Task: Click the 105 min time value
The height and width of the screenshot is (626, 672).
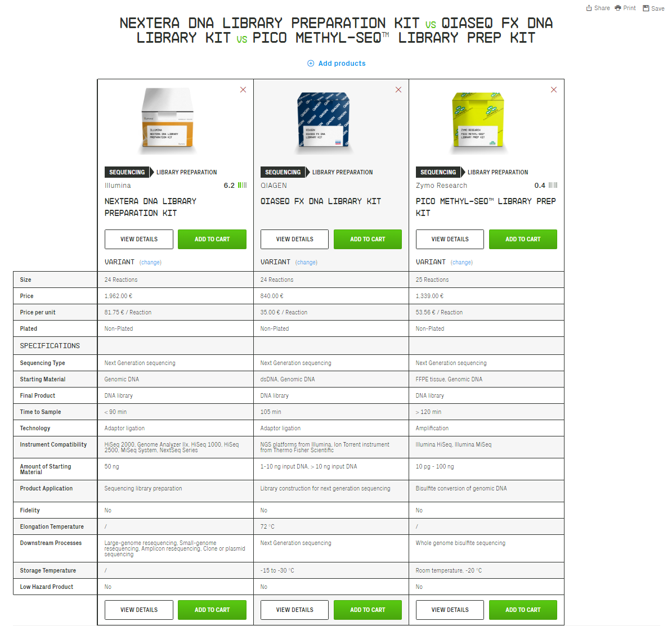Action: click(x=270, y=412)
